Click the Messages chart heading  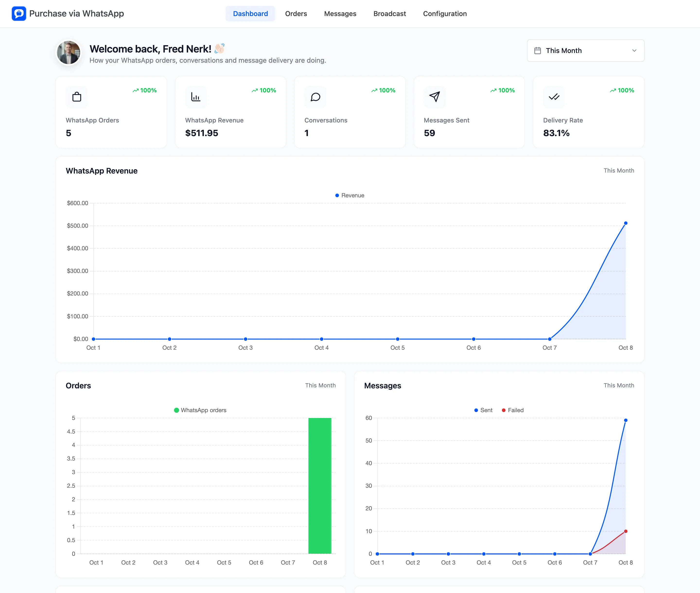[x=383, y=386]
